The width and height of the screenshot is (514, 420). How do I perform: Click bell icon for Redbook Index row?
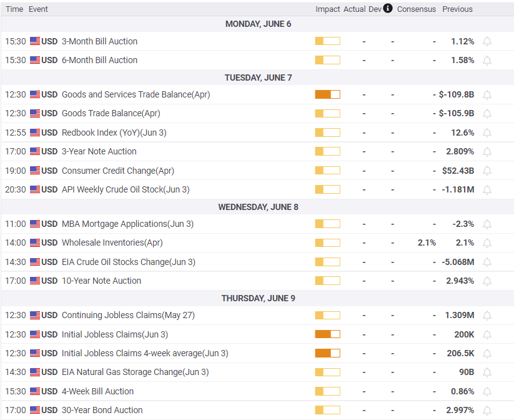487,132
